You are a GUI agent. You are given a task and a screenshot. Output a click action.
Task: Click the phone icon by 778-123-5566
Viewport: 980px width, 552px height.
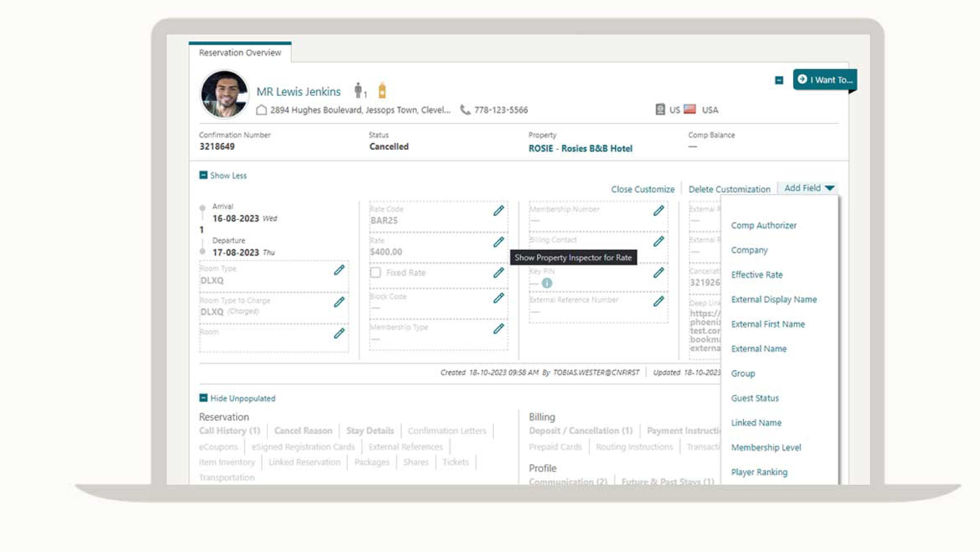coord(465,110)
